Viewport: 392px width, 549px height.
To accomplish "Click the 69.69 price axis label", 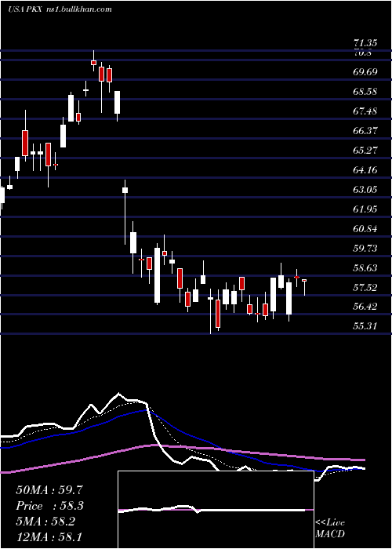I will pos(365,72).
